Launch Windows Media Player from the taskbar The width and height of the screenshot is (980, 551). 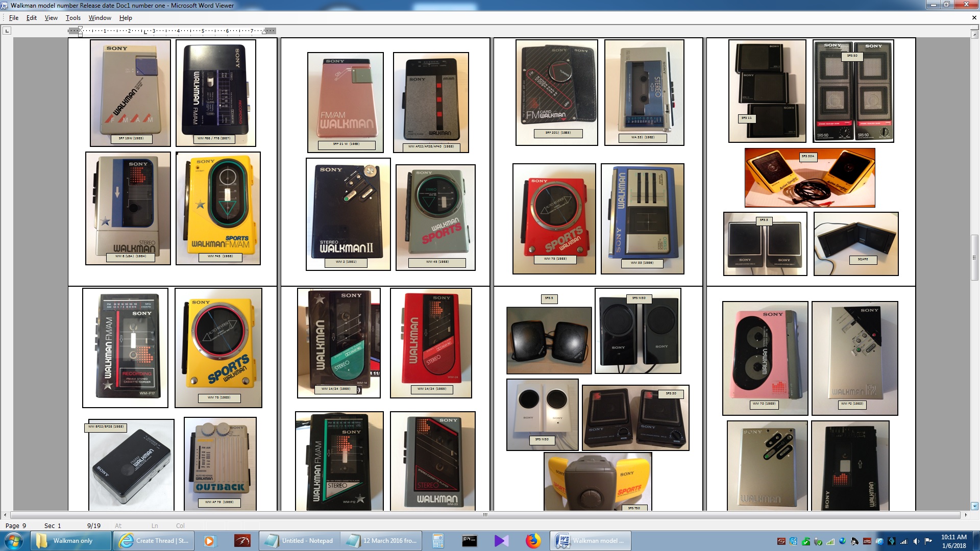[x=209, y=541]
